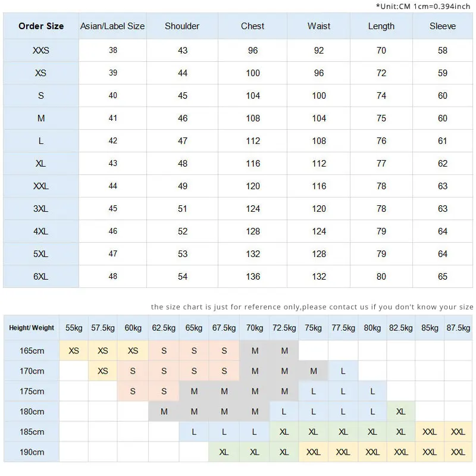Click the Shoulder column header

coord(182,26)
